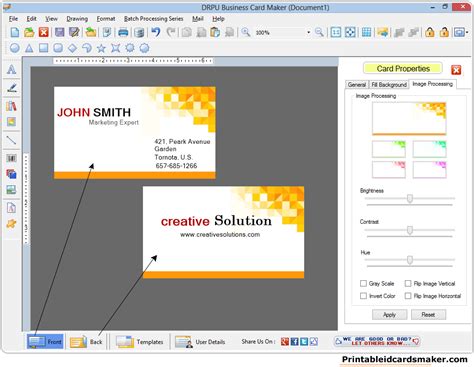The width and height of the screenshot is (474, 367).
Task: Open the Mail menu
Action: pyautogui.click(x=198, y=19)
